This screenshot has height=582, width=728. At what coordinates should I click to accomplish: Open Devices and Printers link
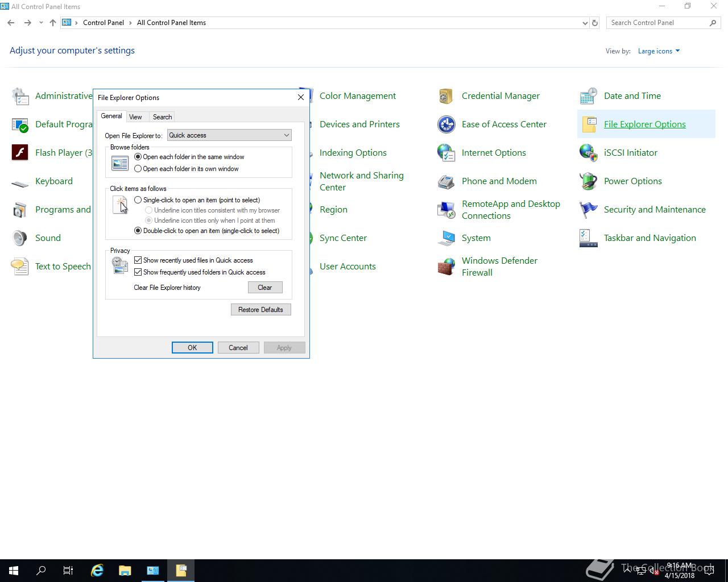point(359,124)
